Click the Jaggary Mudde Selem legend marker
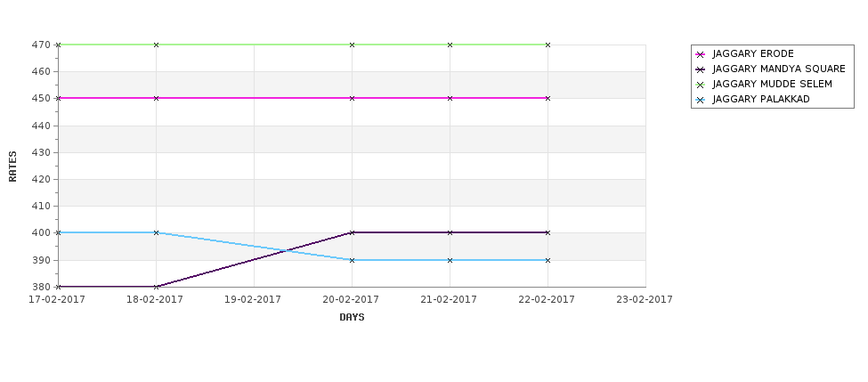 coord(701,85)
